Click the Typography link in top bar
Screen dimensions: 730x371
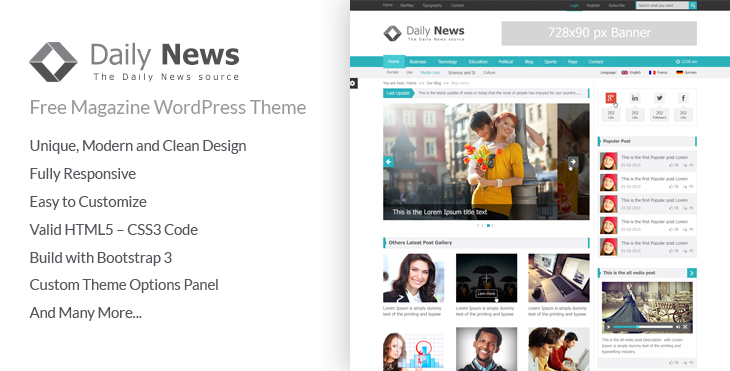coord(432,6)
